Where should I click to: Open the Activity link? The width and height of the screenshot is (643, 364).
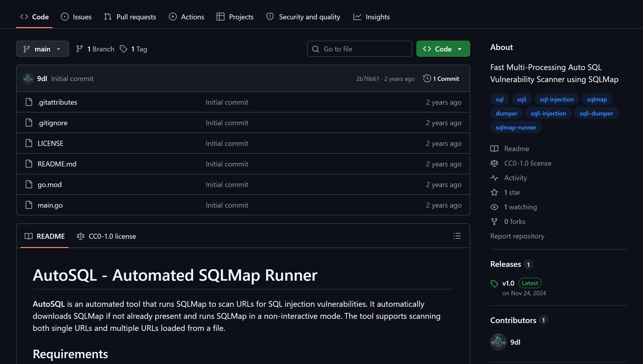(x=509, y=178)
